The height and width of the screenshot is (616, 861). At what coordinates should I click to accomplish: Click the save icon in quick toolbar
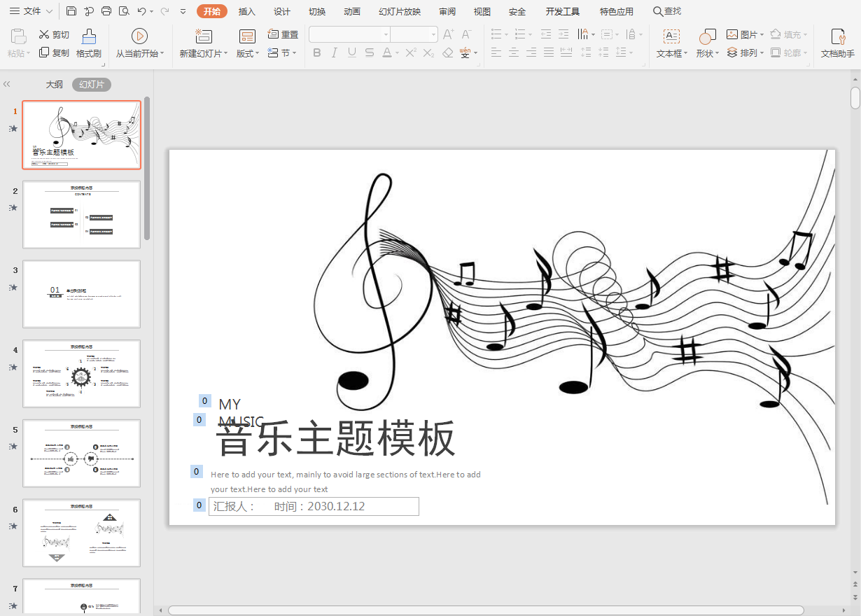tap(71, 11)
